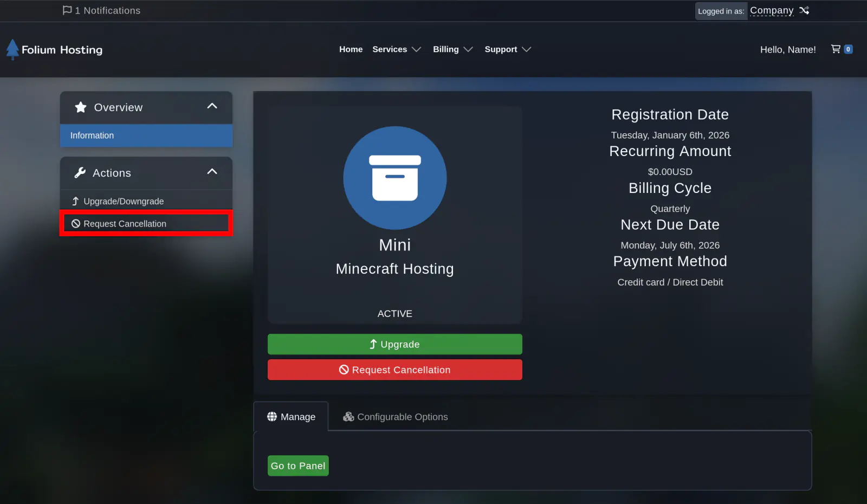The width and height of the screenshot is (867, 504).
Task: Collapse the Overview sidebar panel
Action: pyautogui.click(x=212, y=106)
